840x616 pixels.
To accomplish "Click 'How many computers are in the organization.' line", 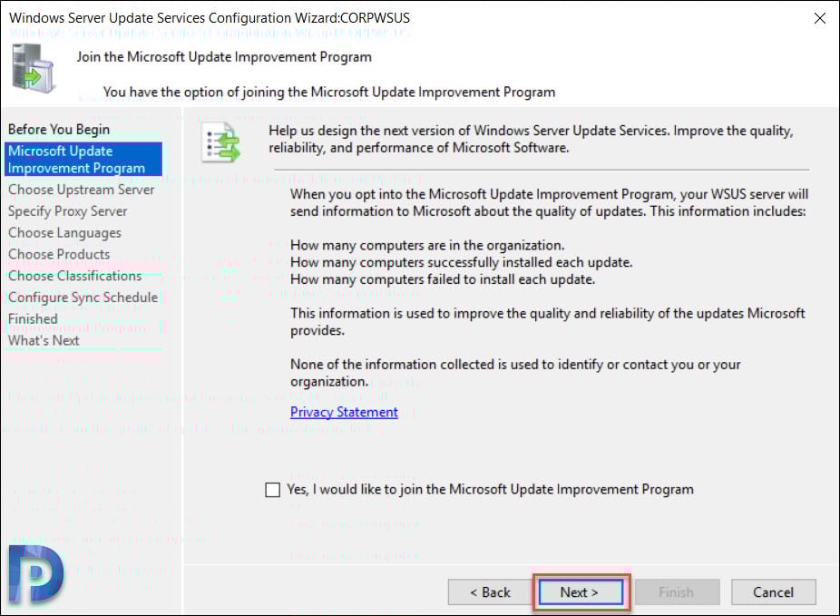I will 427,245.
